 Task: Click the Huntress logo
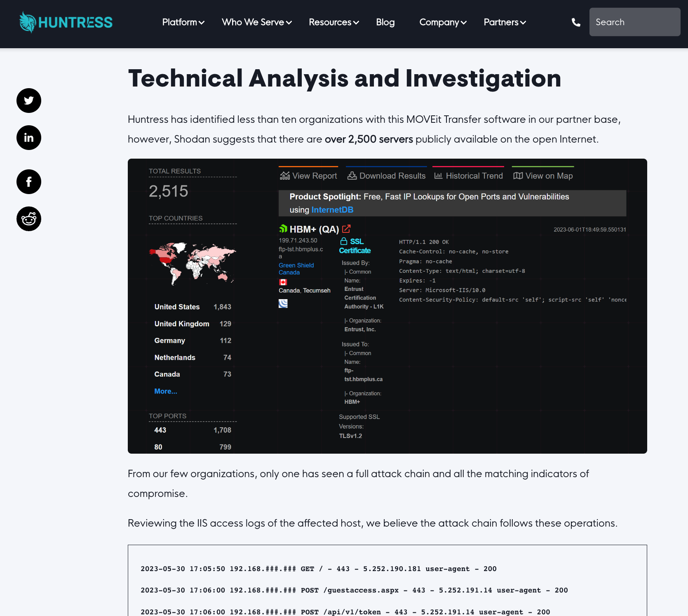coord(66,22)
